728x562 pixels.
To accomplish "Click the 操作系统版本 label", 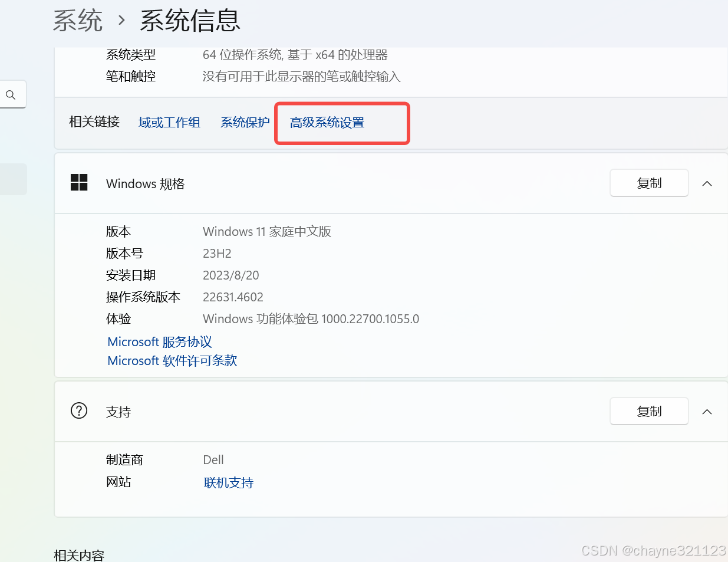I will tap(143, 297).
